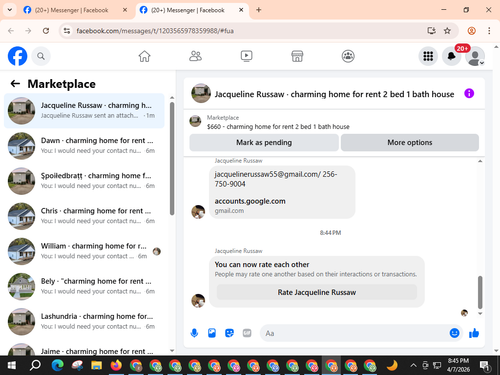Viewport: 500px width, 375px height.
Task: Open the purple conversation information icon
Action: (x=469, y=93)
